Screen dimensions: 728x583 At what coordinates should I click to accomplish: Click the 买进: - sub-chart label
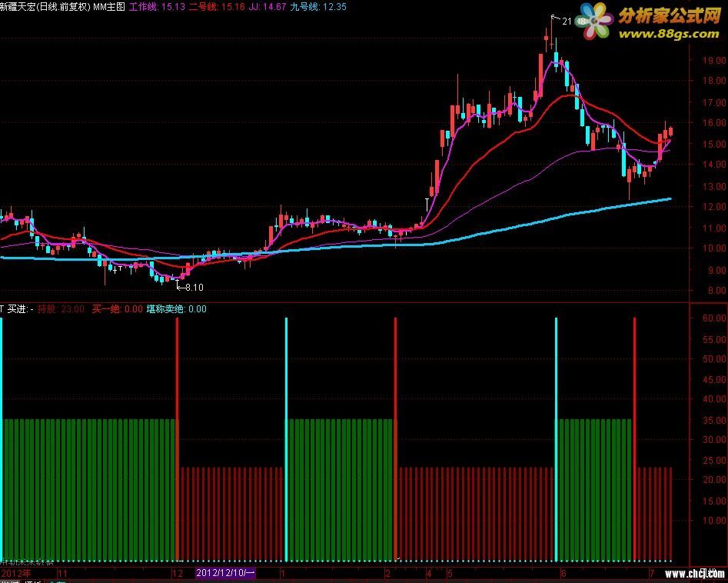pyautogui.click(x=19, y=309)
